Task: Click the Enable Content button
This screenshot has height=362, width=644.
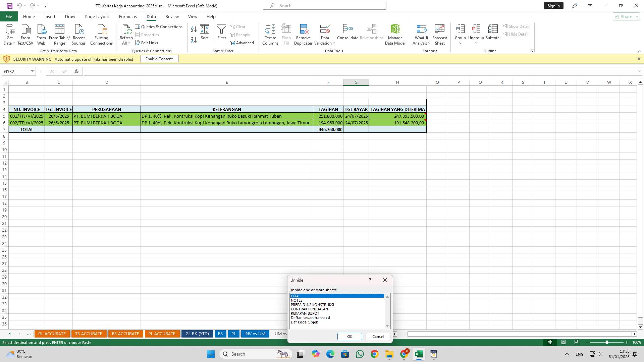Action: tap(159, 59)
